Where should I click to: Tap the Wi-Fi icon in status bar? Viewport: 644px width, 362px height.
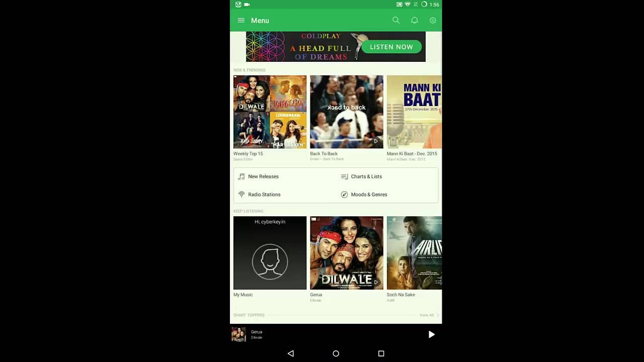pos(408,5)
